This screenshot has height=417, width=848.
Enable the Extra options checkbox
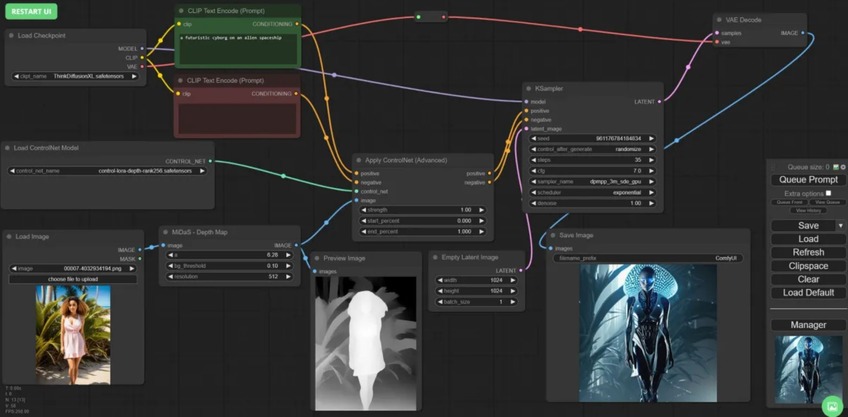point(828,193)
